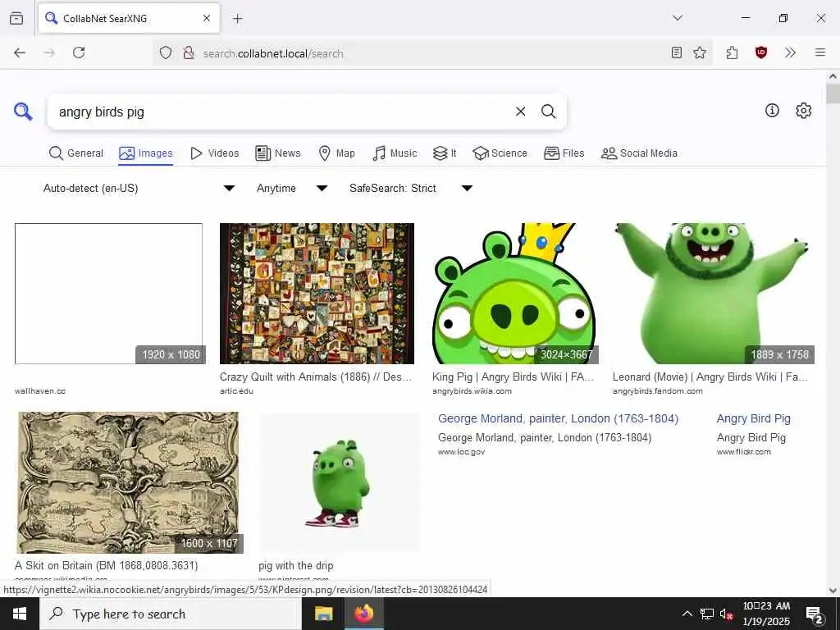
Task: Submit search with the magnifier button
Action: coord(548,112)
